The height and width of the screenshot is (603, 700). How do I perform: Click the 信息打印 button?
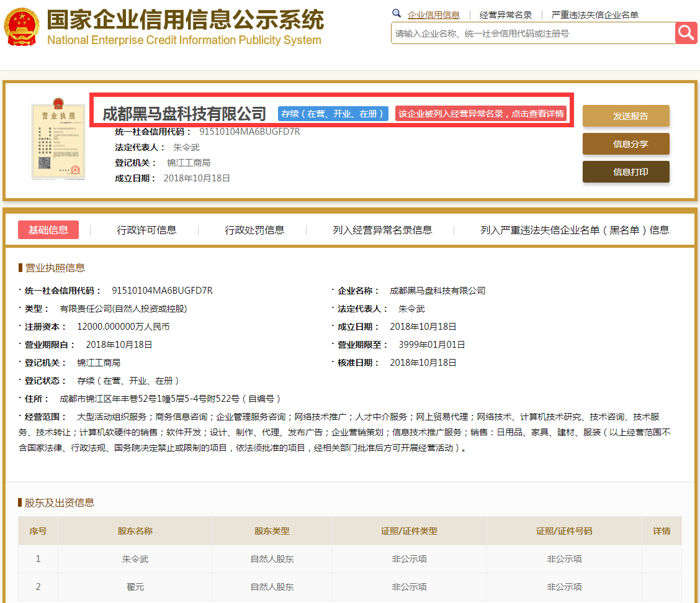click(x=626, y=172)
